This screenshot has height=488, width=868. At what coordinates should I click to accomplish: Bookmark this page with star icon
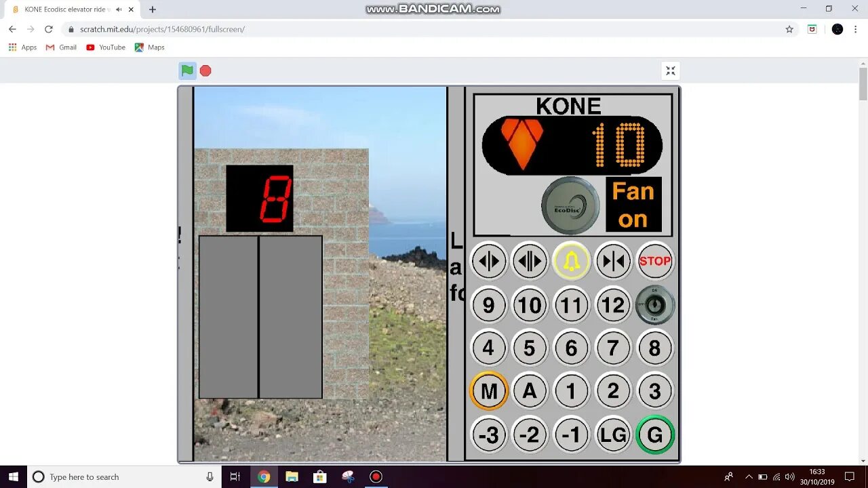tap(789, 29)
